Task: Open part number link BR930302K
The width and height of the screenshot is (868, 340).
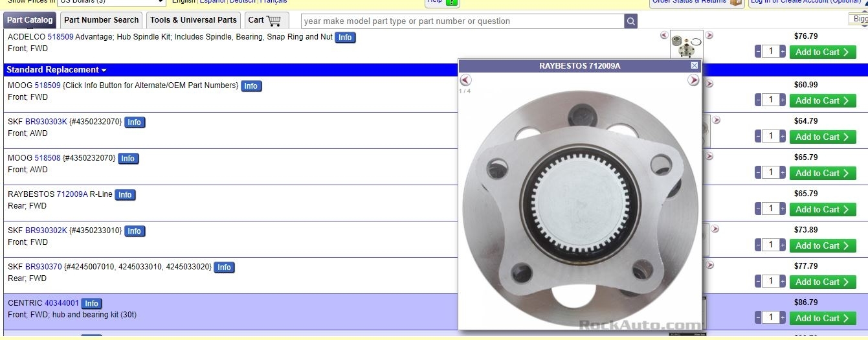Action: point(46,230)
